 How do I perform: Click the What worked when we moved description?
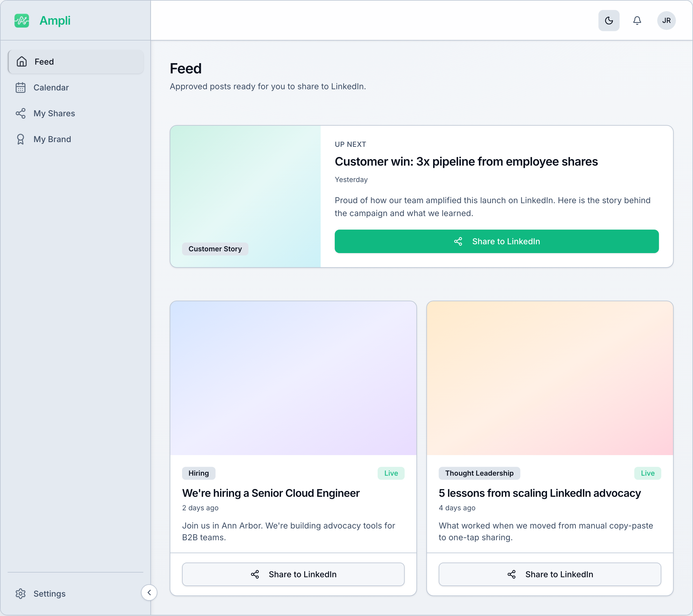[x=546, y=531]
